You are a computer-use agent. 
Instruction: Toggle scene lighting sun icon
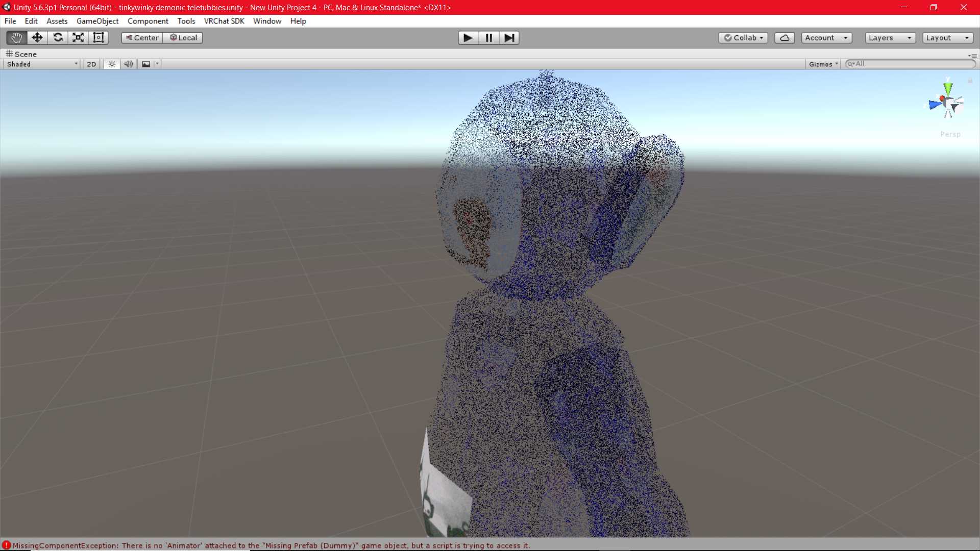point(112,64)
